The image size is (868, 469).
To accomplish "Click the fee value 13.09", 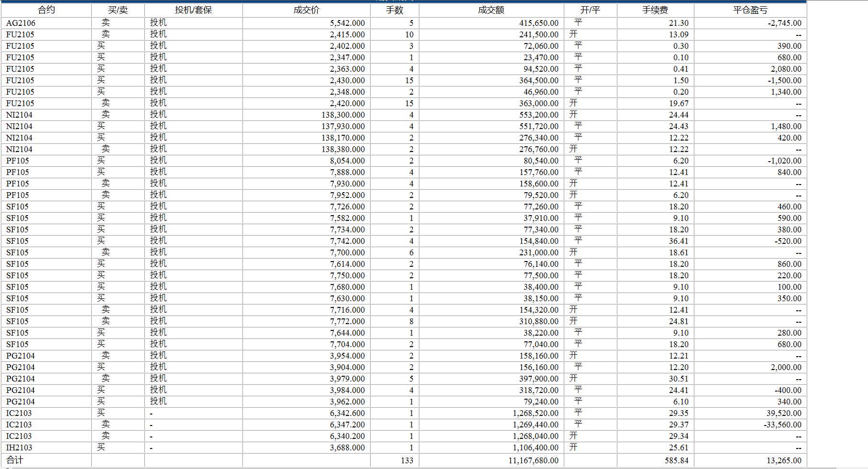I will coord(679,34).
